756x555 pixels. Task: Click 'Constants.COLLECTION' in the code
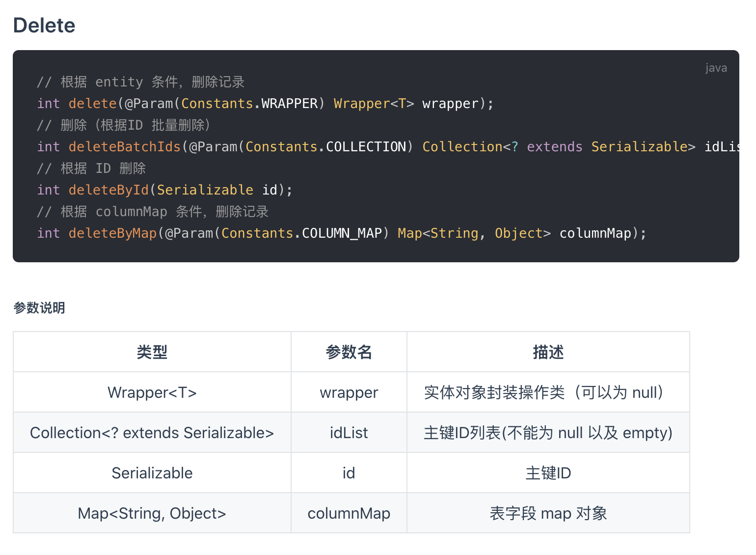[326, 147]
